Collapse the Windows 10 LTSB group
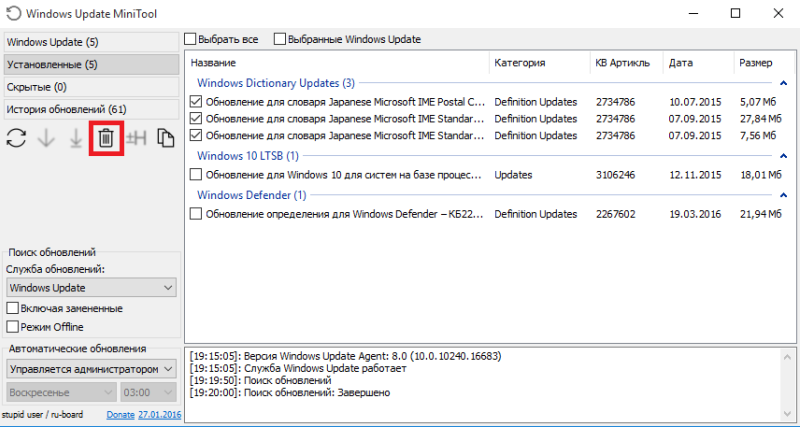Viewport: 800px width, 427px height. click(784, 155)
